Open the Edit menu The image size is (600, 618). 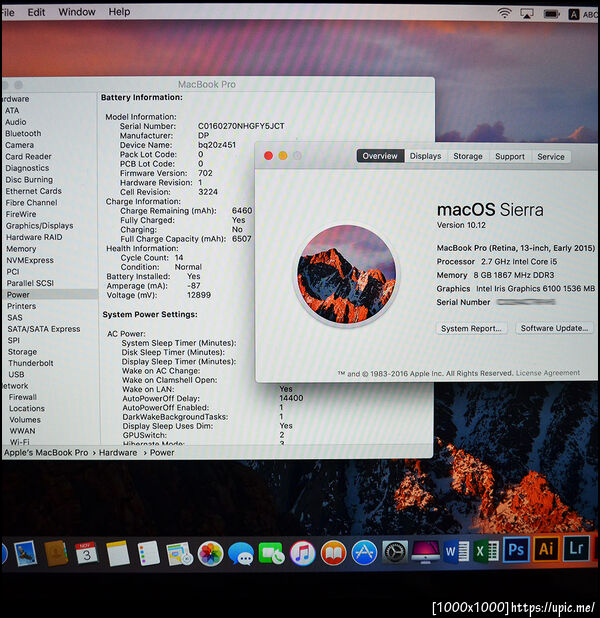[36, 12]
